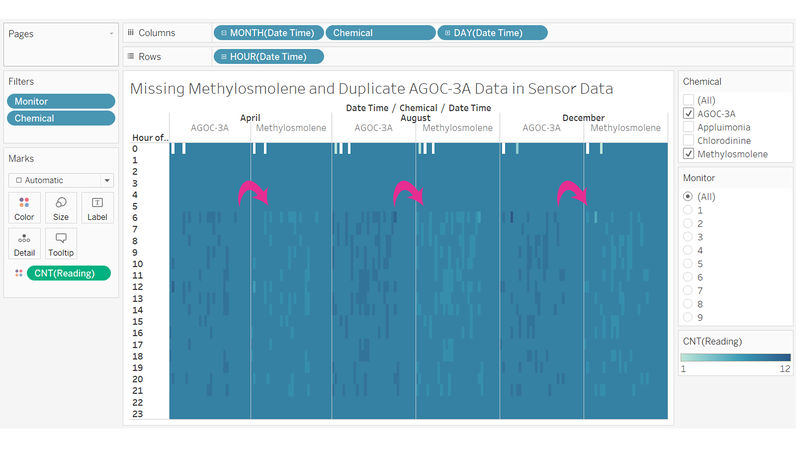
Task: Open the Color marks card
Action: tap(24, 208)
